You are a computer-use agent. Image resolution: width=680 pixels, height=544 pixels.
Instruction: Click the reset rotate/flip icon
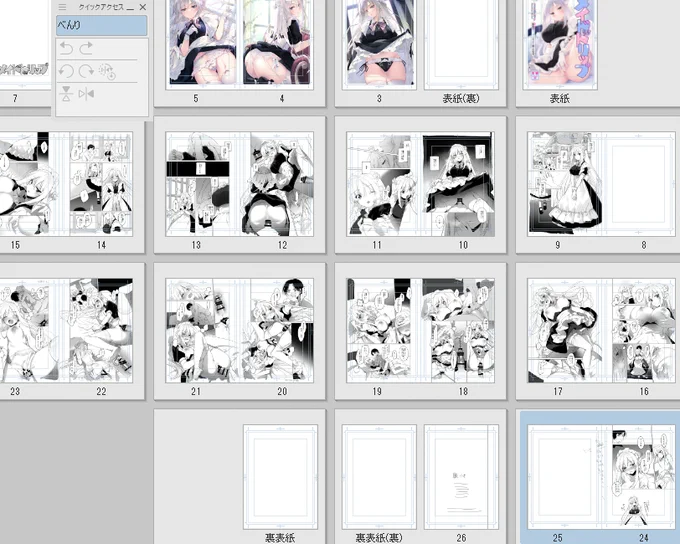pos(107,72)
